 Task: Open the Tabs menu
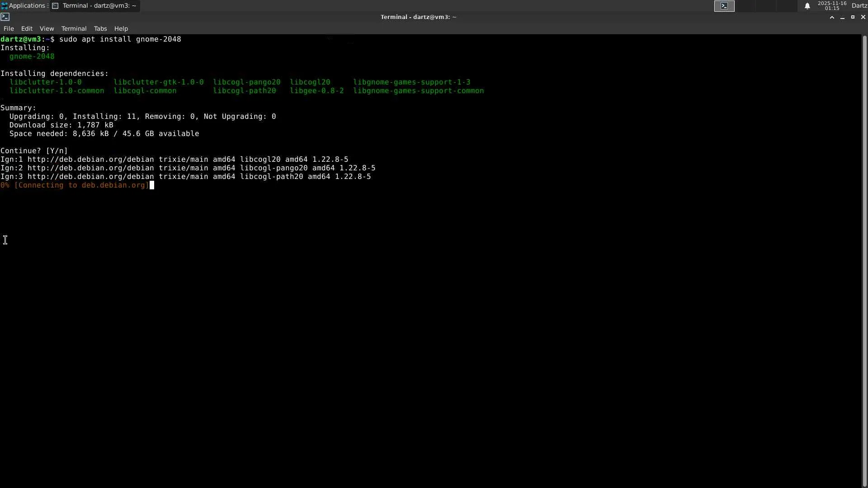(100, 28)
